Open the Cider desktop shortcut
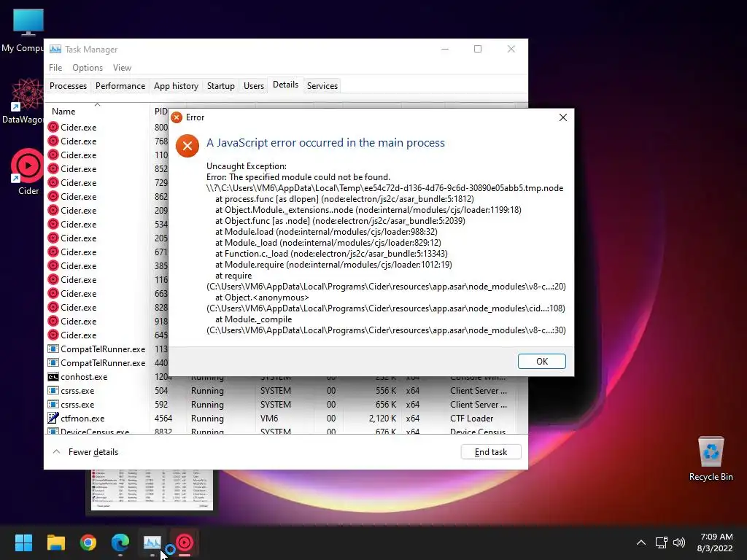Screen dimensions: 747x560 (x=28, y=171)
